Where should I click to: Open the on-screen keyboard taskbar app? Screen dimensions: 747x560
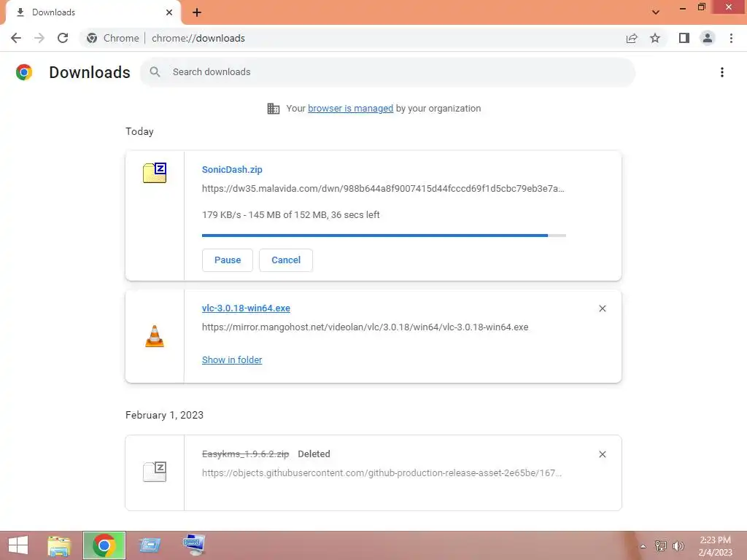(x=194, y=545)
